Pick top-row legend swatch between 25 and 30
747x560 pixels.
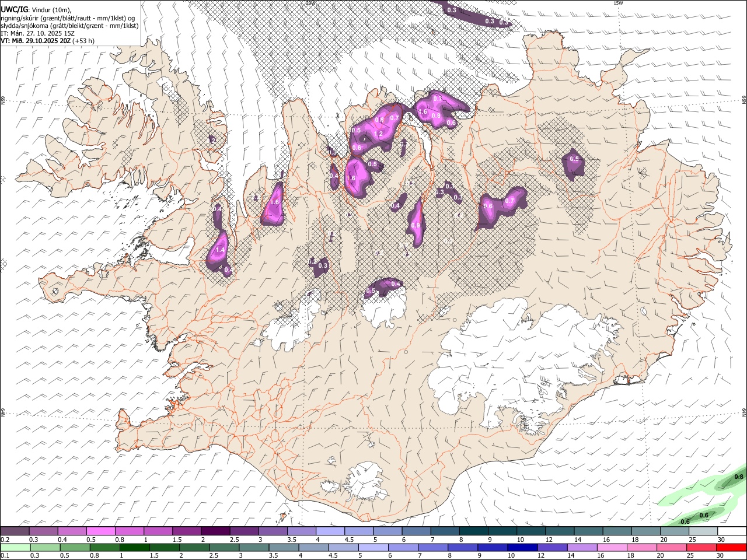704,531
